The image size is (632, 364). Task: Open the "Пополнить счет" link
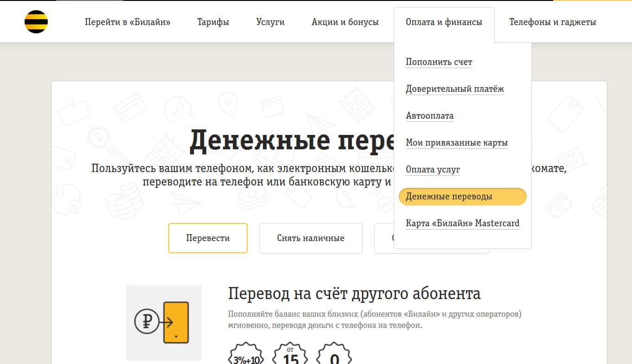439,62
